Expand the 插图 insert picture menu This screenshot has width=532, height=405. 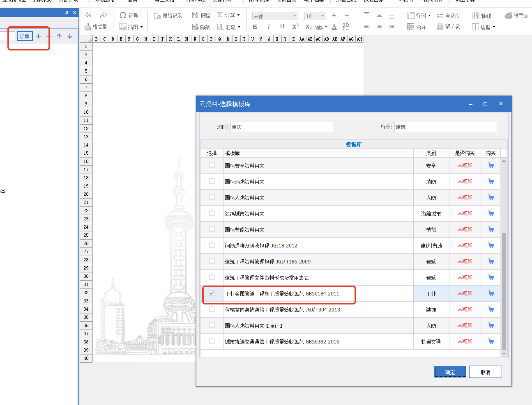[141, 27]
